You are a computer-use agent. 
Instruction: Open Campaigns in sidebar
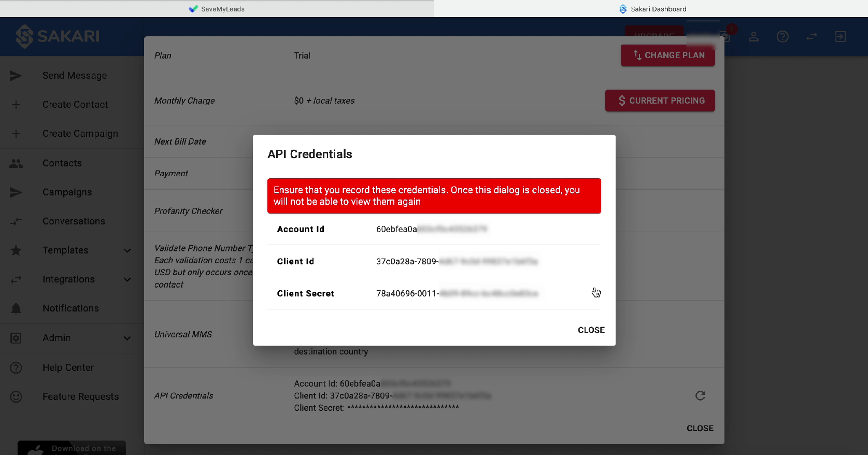point(72,192)
